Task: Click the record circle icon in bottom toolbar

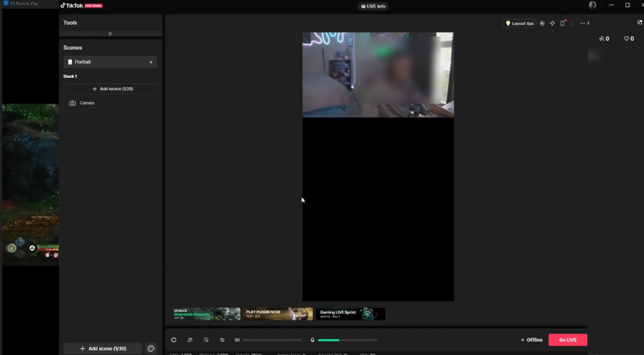Action: click(174, 340)
